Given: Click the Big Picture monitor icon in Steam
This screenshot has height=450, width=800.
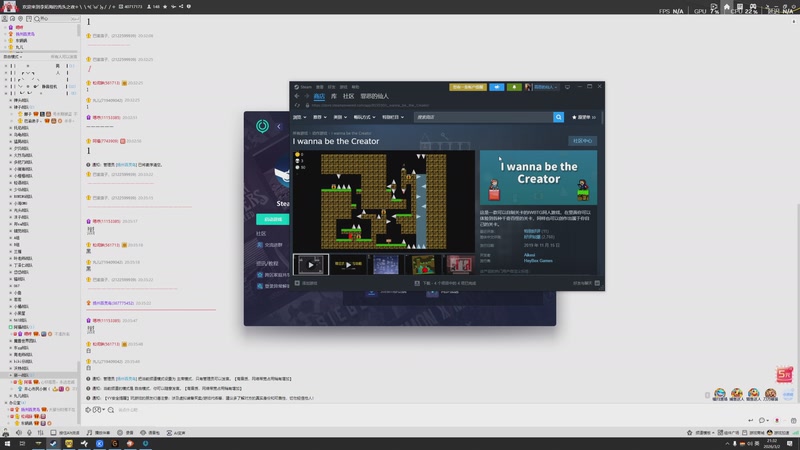Looking at the screenshot, I should point(567,87).
